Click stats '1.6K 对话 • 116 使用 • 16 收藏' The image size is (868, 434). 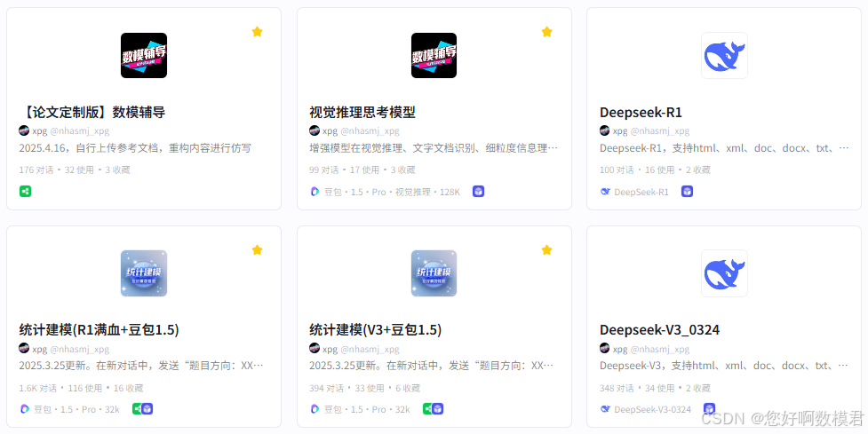pyautogui.click(x=81, y=388)
